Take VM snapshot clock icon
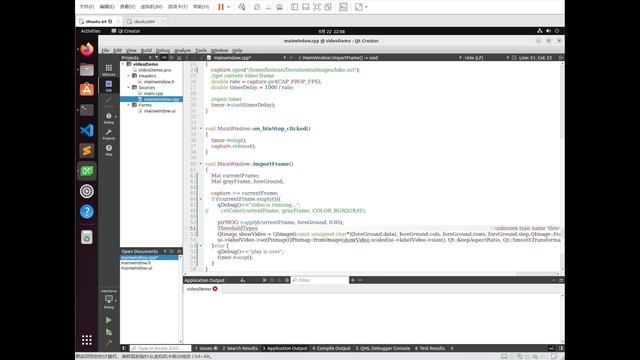 (257, 7)
